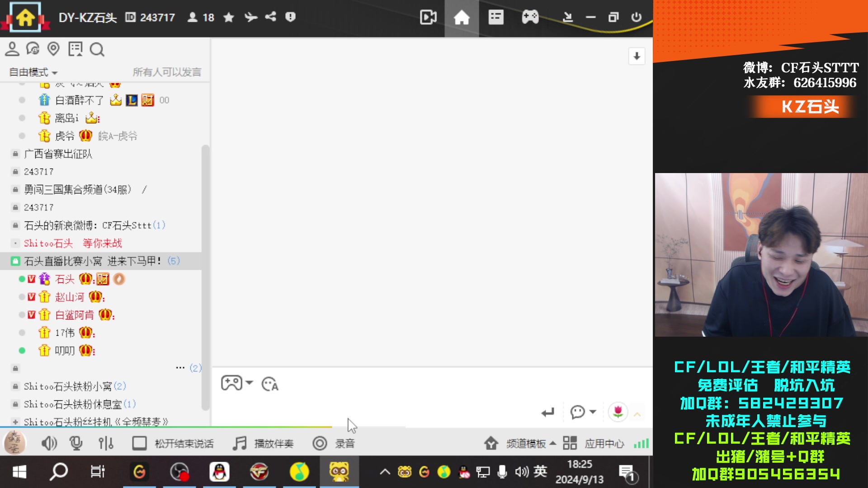Screen dimensions: 868x488
Task: Send a flower gift with rose icon
Action: pos(618,412)
